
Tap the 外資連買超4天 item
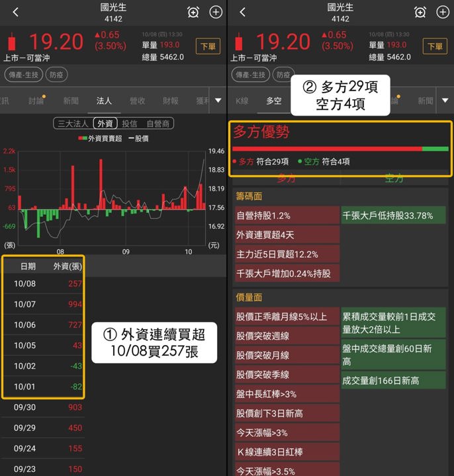coord(287,235)
